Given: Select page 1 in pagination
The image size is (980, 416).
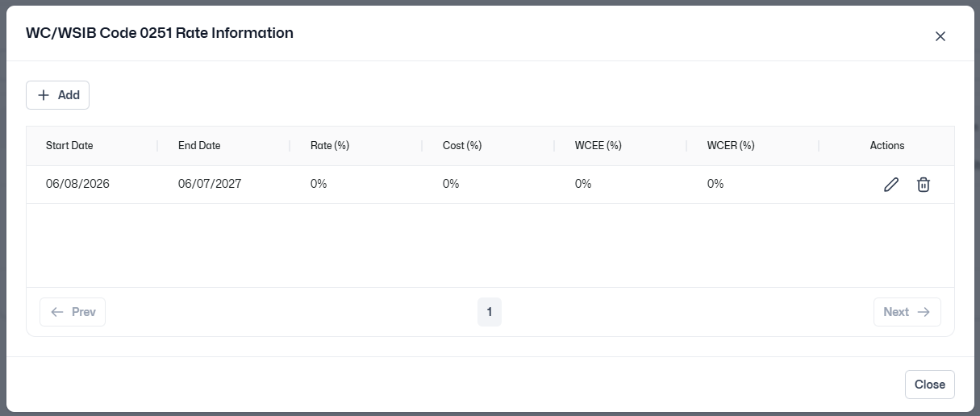Looking at the screenshot, I should point(490,312).
